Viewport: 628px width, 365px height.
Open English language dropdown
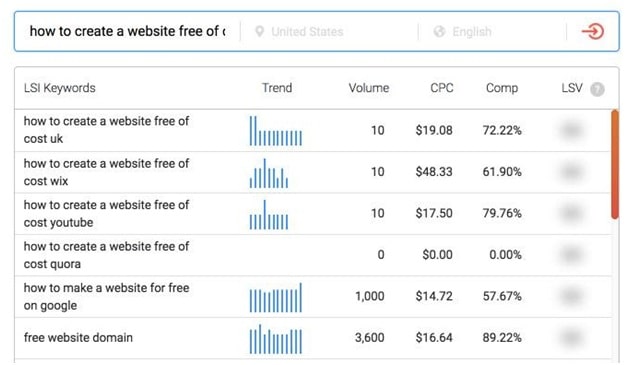(x=472, y=31)
